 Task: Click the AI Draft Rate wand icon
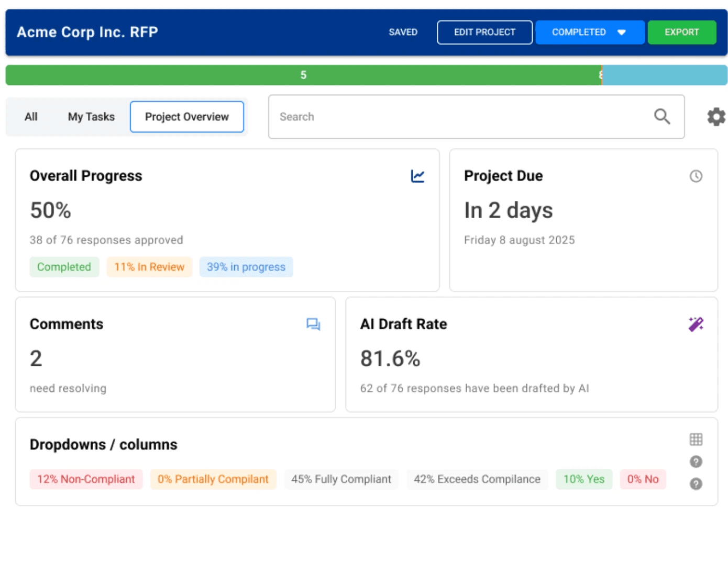696,324
